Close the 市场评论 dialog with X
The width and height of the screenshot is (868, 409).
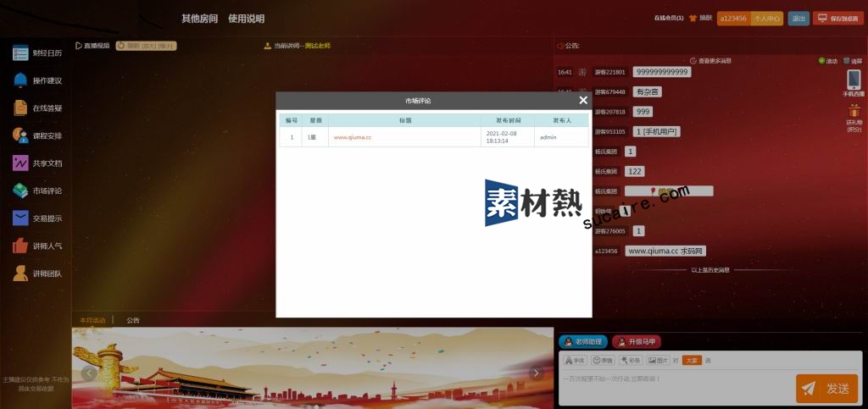tap(583, 100)
